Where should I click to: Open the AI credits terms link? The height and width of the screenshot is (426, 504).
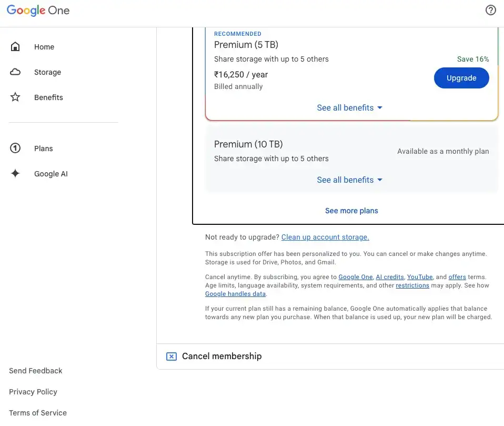(x=390, y=277)
